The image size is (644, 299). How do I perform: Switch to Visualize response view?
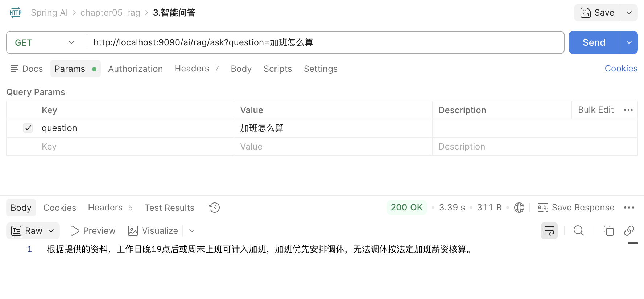[x=153, y=231]
